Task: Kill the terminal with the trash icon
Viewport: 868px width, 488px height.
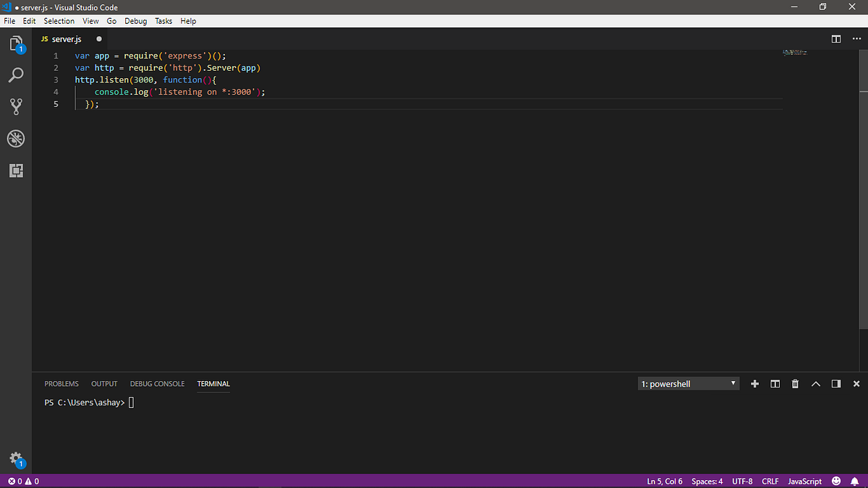Action: pos(795,383)
